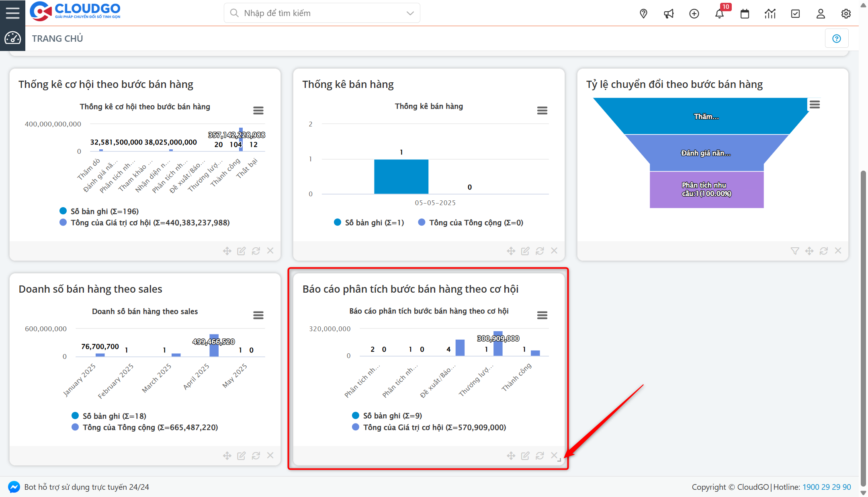Click the quick create plus icon

point(694,14)
